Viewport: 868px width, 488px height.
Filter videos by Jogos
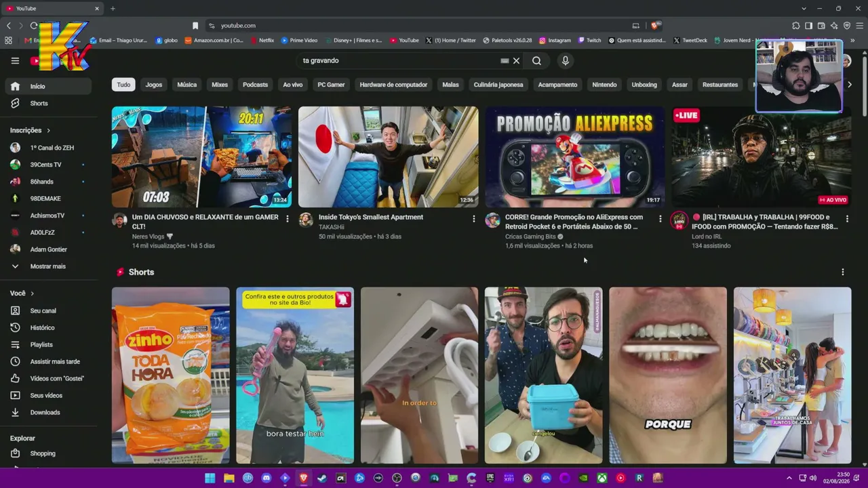154,85
